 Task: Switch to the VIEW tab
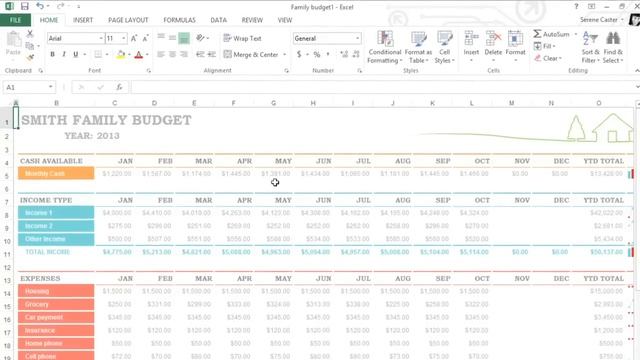(284, 20)
